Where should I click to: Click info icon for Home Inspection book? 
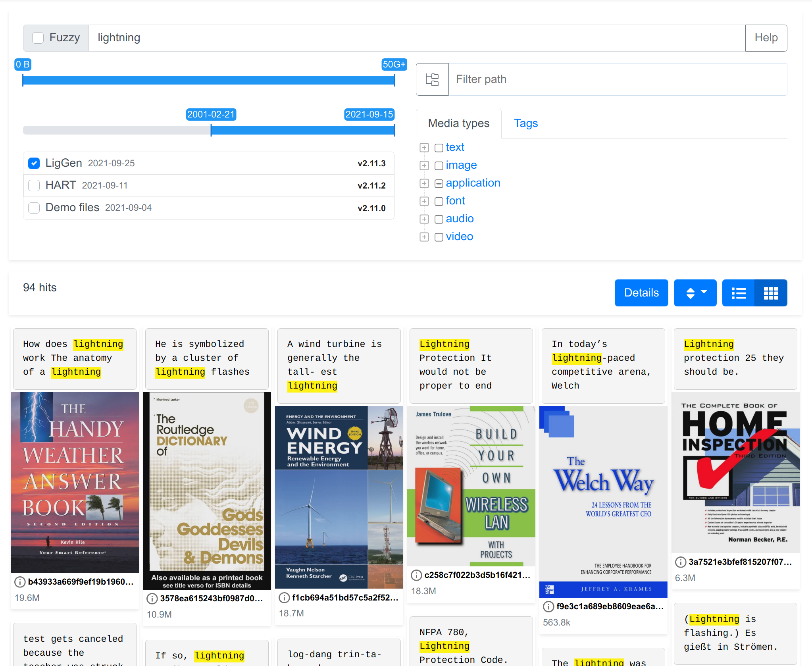click(x=681, y=562)
